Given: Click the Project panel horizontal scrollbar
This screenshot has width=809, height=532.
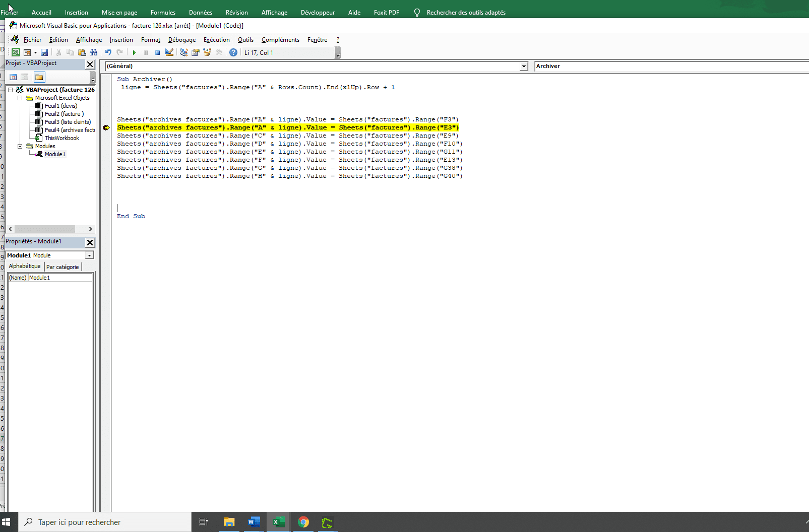Looking at the screenshot, I should tap(45, 229).
